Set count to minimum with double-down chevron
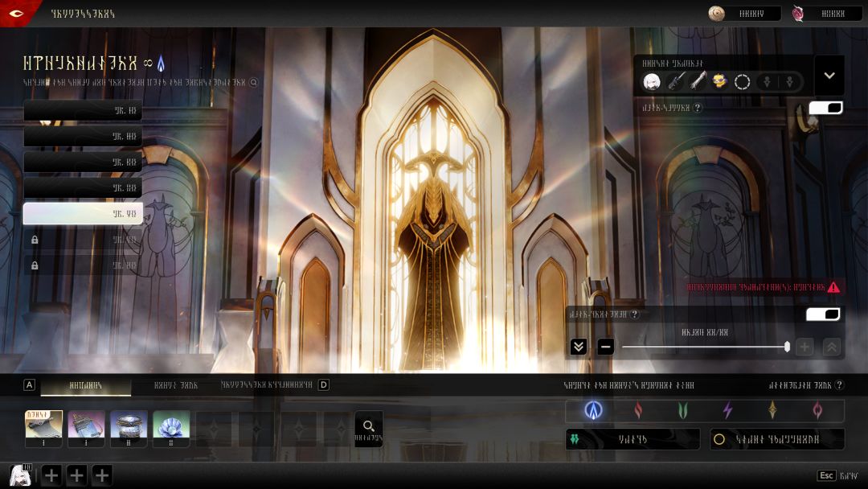This screenshot has height=489, width=868. [579, 347]
